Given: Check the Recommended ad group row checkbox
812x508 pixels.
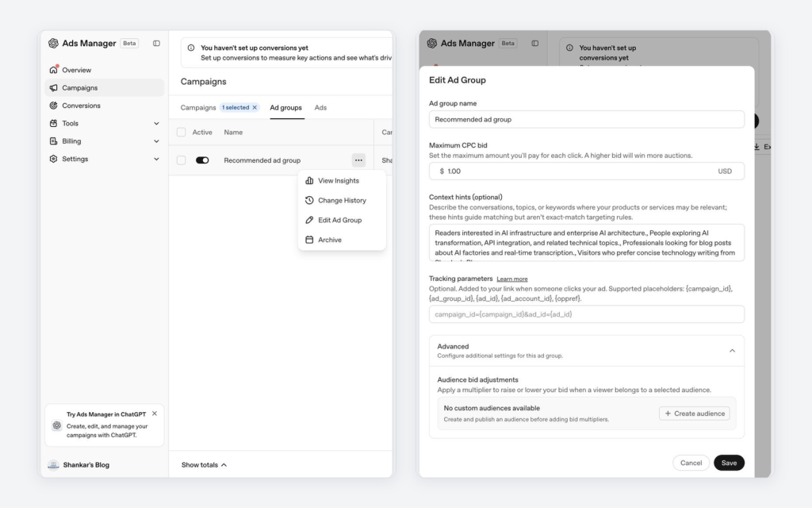Looking at the screenshot, I should pos(182,160).
